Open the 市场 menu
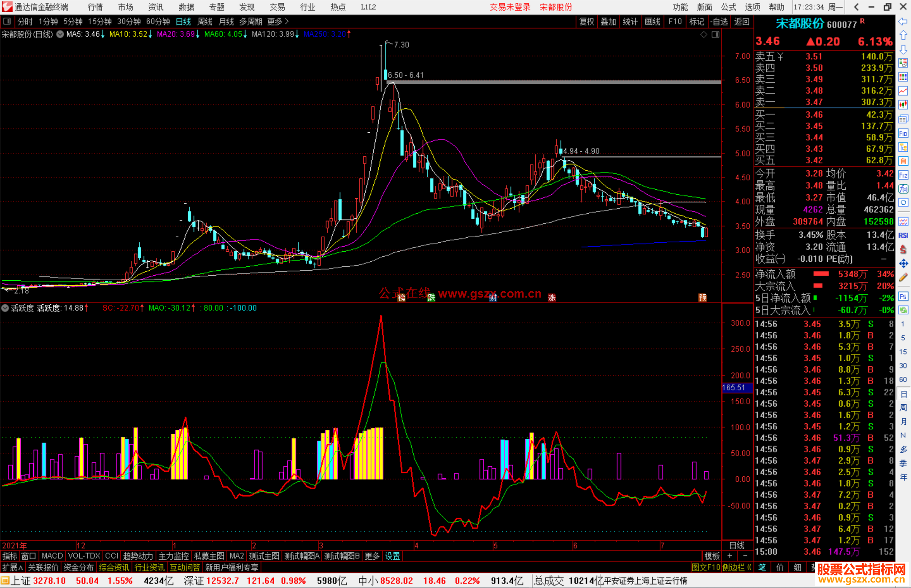This screenshot has height=588, width=911. (126, 7)
